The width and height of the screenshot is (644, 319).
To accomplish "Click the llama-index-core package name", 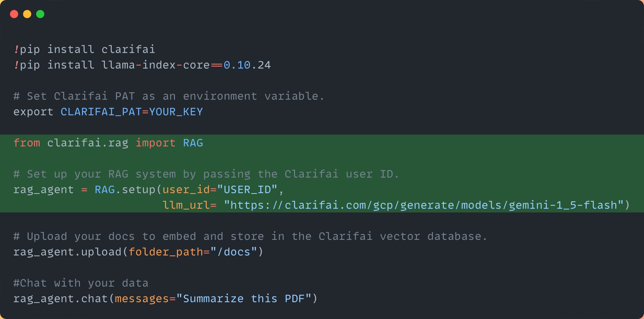I will [x=155, y=65].
